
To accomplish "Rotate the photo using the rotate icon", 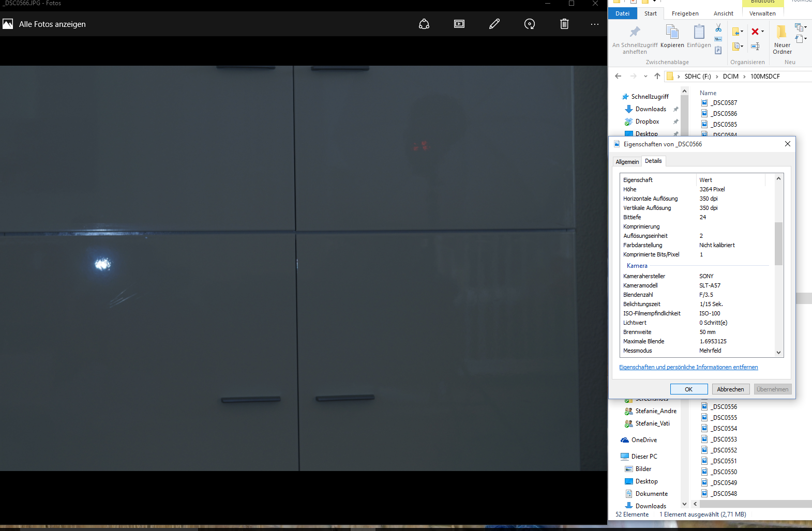I will coord(530,24).
